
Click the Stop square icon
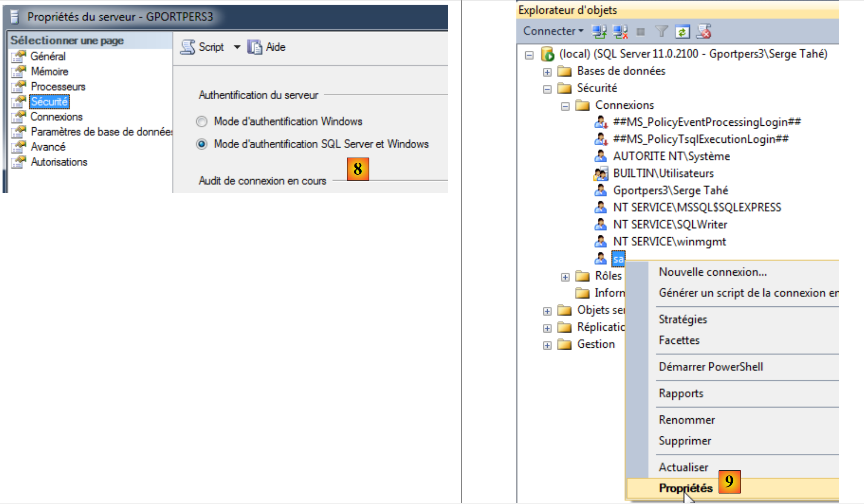pyautogui.click(x=640, y=32)
